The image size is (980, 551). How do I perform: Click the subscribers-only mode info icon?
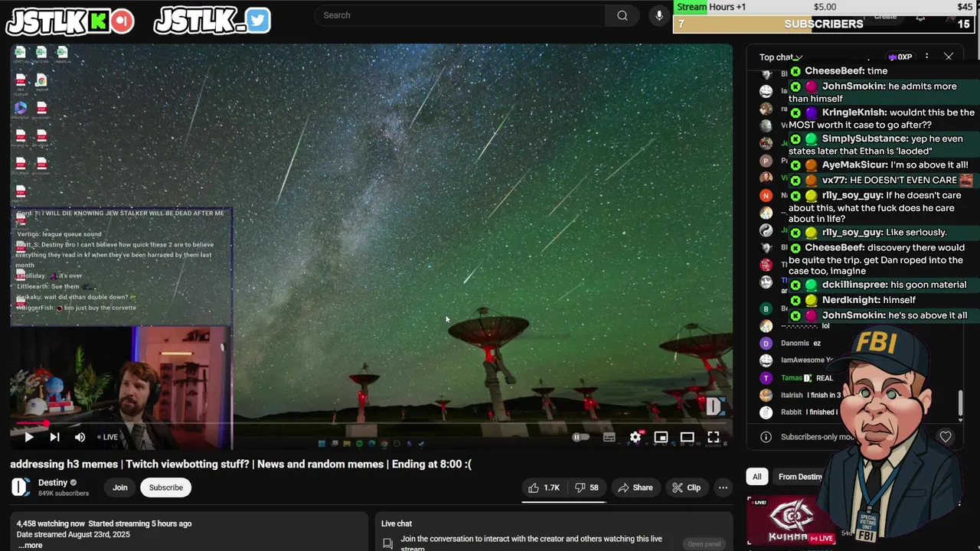click(x=766, y=437)
